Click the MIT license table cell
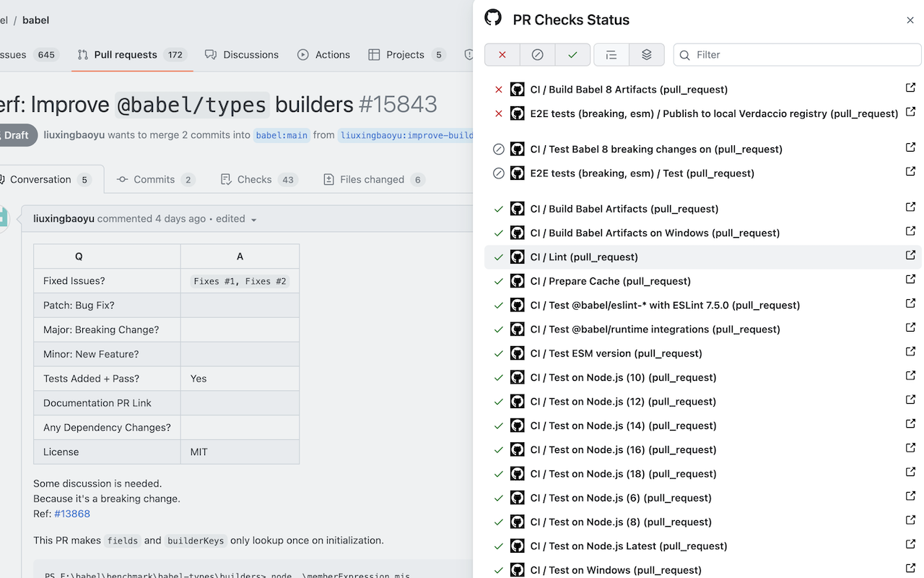The width and height of the screenshot is (924, 578). [240, 452]
